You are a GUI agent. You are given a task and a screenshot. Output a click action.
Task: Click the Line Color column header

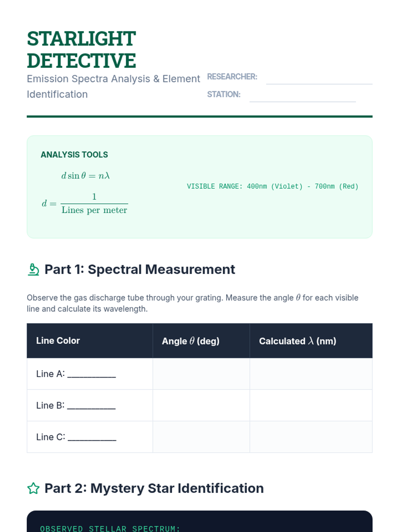tap(58, 341)
